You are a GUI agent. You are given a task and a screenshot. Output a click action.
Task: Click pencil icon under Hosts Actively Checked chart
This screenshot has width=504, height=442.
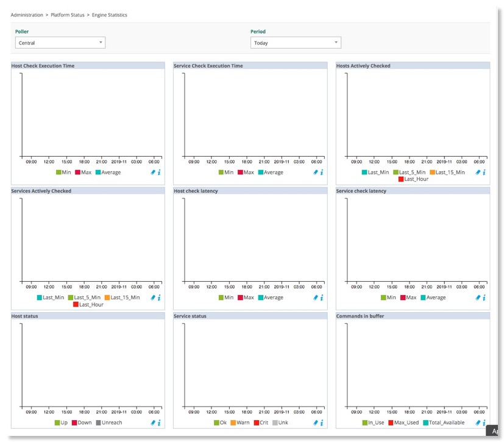tap(478, 173)
